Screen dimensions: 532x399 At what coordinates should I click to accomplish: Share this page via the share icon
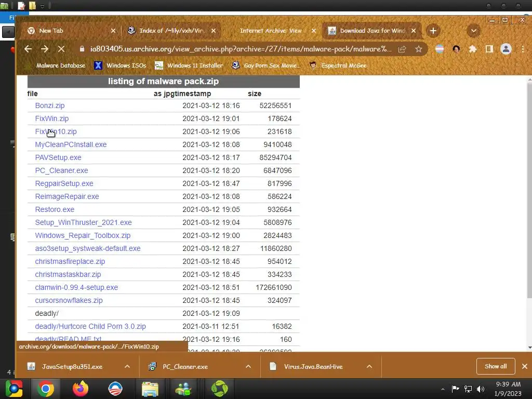point(402,49)
